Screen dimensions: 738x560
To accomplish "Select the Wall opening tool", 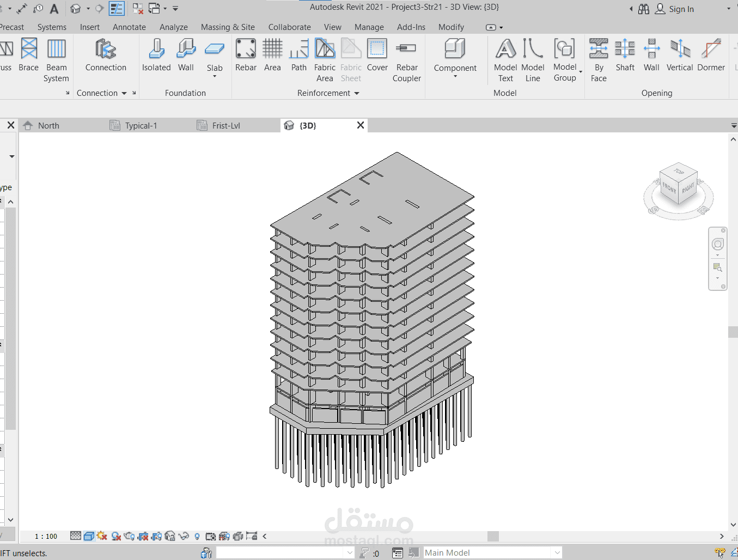I will tap(651, 55).
